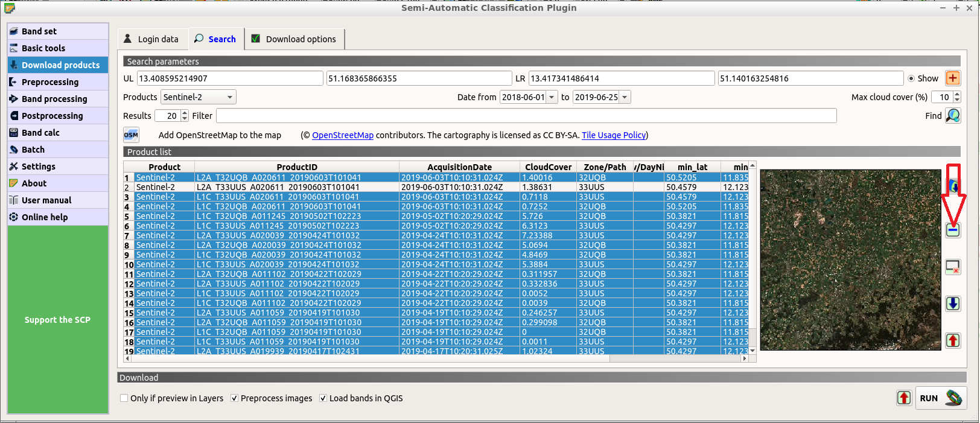Expand the date 'to' 2019-06-25 picker
The width and height of the screenshot is (980, 423).
click(x=625, y=97)
